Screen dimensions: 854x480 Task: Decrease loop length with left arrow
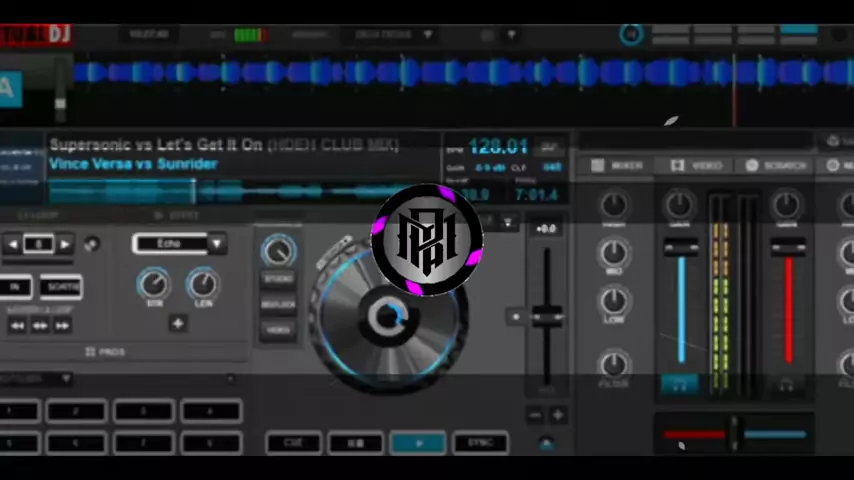[13, 244]
